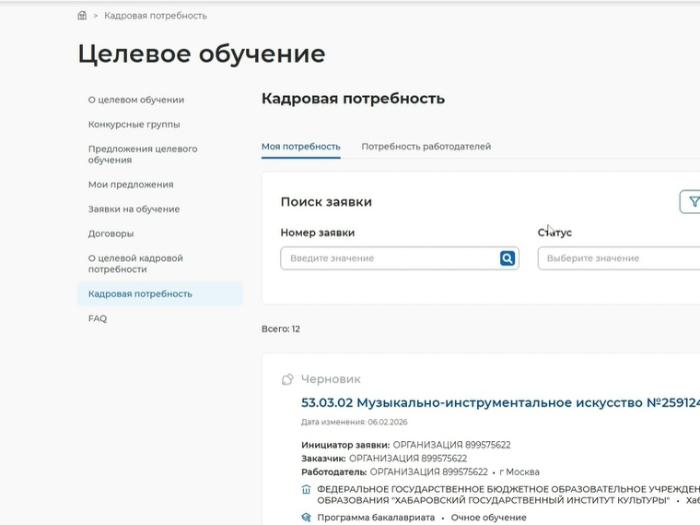
Task: Click Очное обучение text
Action: [x=488, y=517]
